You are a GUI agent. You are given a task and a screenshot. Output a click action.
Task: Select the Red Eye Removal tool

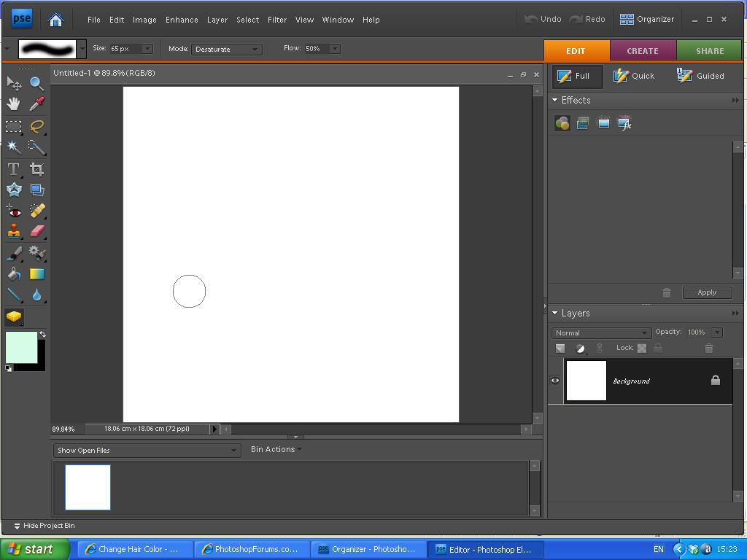coord(13,211)
